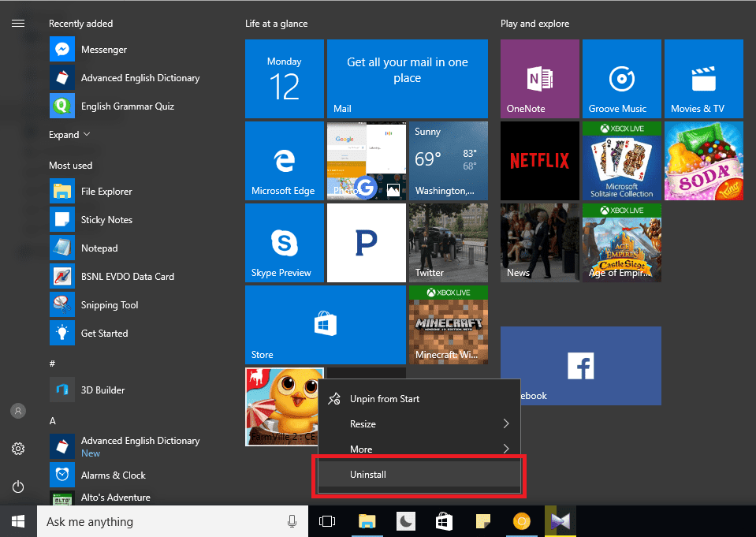Open Sticky Notes on the taskbar
This screenshot has height=537, width=756.
(x=482, y=521)
